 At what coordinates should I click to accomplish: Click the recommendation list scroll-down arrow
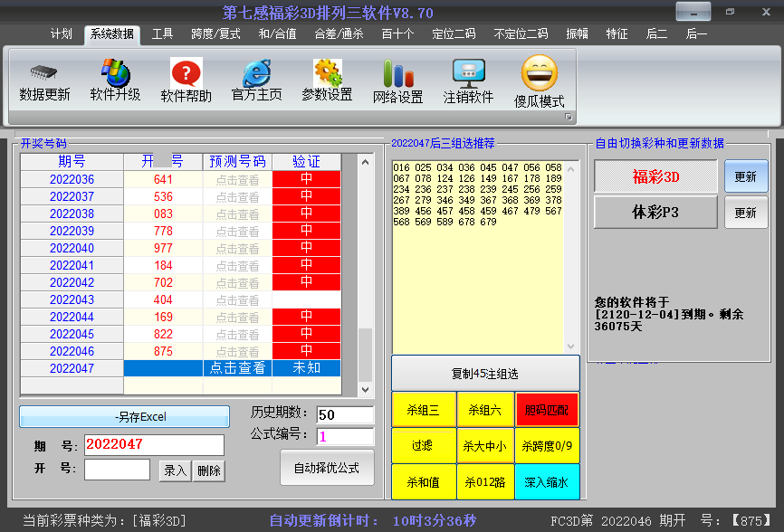[571, 347]
